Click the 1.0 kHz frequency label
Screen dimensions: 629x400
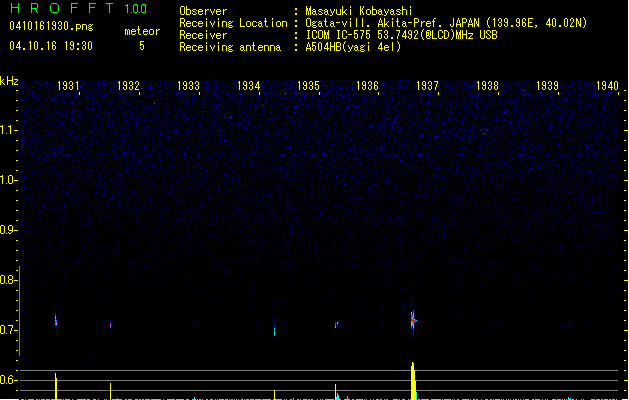[x=8, y=180]
